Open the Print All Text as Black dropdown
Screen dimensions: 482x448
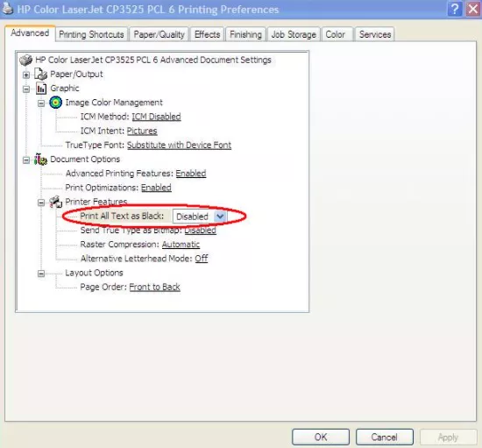pos(220,217)
